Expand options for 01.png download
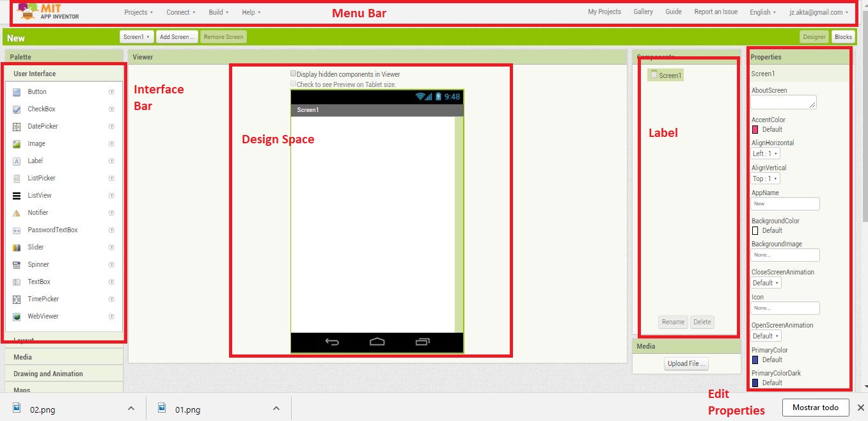 click(x=276, y=408)
